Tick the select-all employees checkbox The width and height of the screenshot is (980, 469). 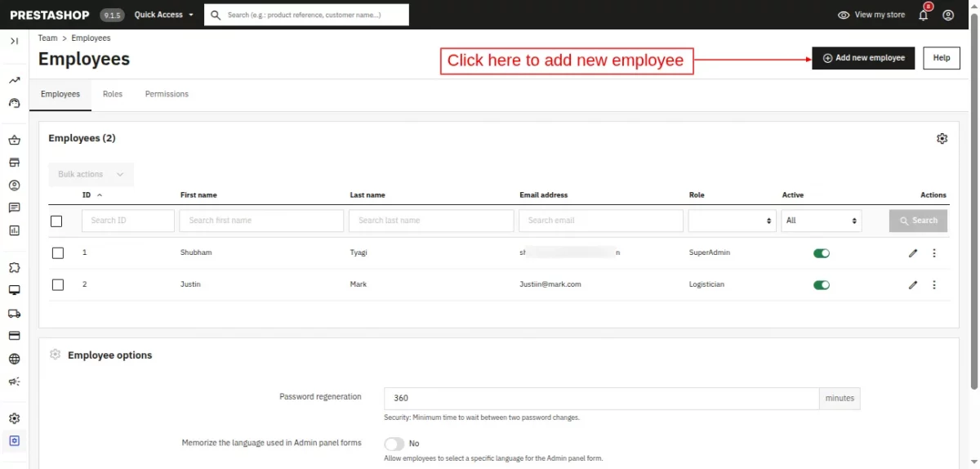click(56, 221)
